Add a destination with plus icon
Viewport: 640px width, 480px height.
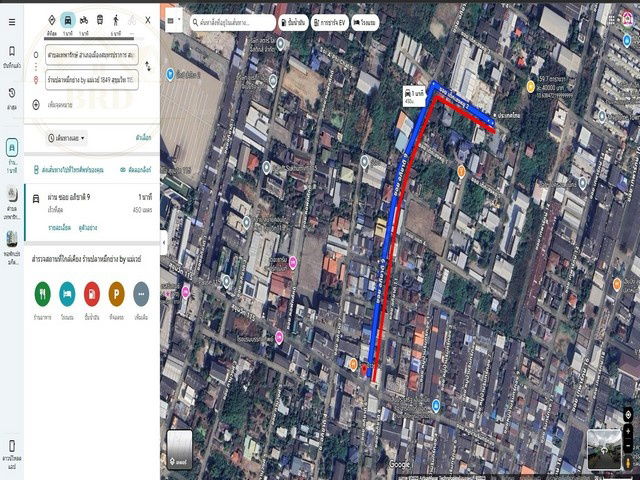pyautogui.click(x=36, y=105)
